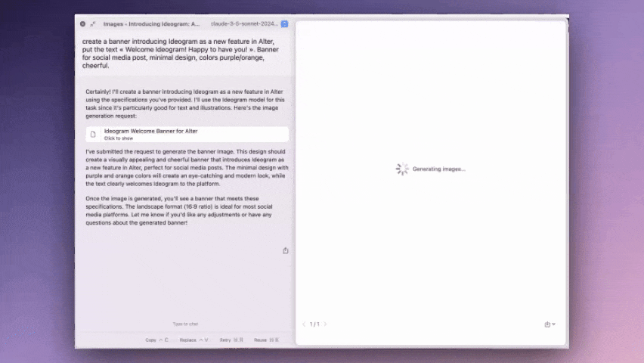
Task: Click the paragraph starting 'Once the image is generated'
Action: pyautogui.click(x=179, y=210)
